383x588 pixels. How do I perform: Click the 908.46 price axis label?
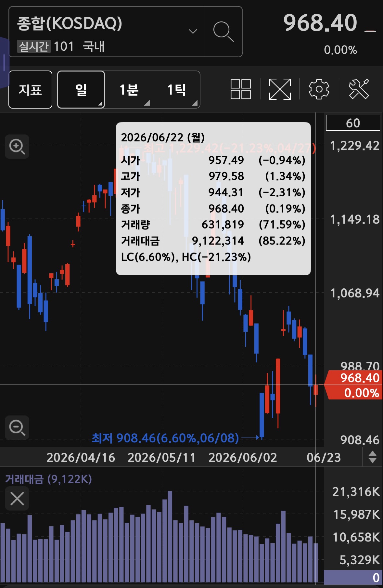(x=360, y=440)
